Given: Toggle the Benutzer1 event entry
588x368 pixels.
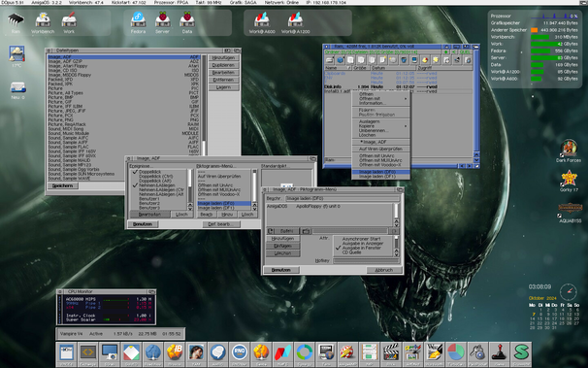Looking at the screenshot, I should click(x=158, y=199).
